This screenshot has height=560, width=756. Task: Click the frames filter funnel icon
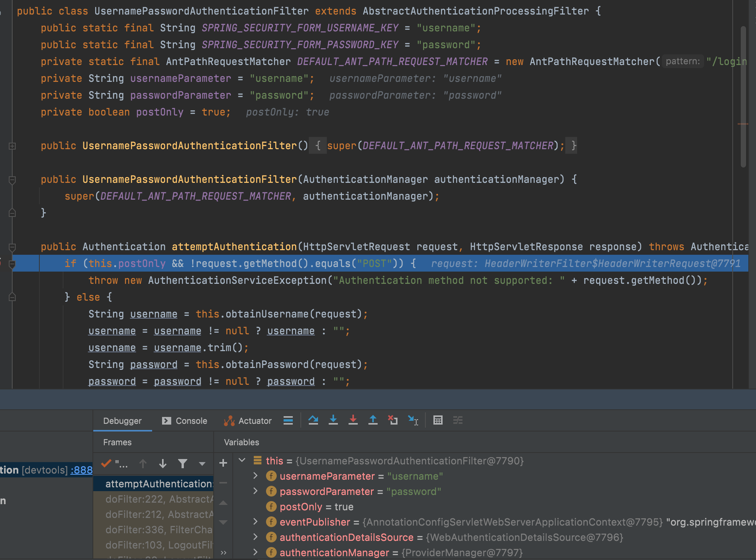click(x=183, y=464)
